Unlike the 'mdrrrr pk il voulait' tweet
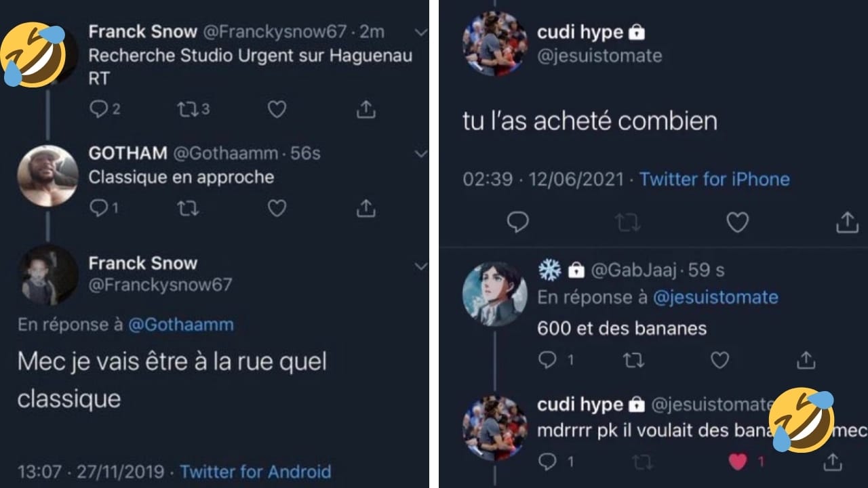Screen dimensions: 868x488 [738, 462]
